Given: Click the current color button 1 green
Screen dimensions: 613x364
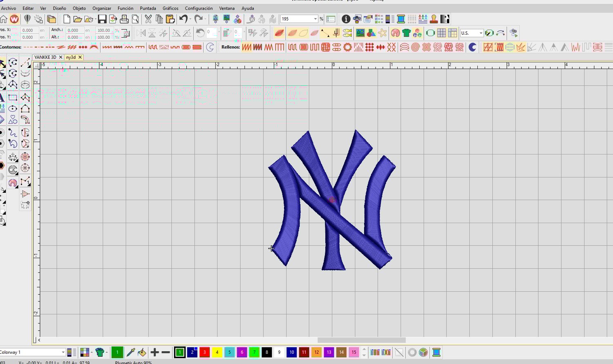Looking at the screenshot, I should pyautogui.click(x=117, y=352).
